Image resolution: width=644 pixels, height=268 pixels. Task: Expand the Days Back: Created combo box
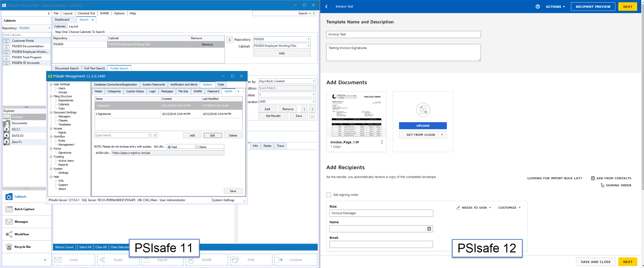[313, 81]
